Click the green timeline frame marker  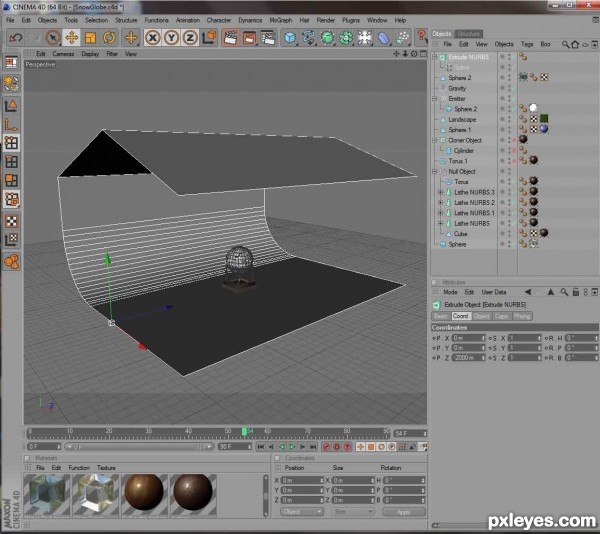coord(244,431)
